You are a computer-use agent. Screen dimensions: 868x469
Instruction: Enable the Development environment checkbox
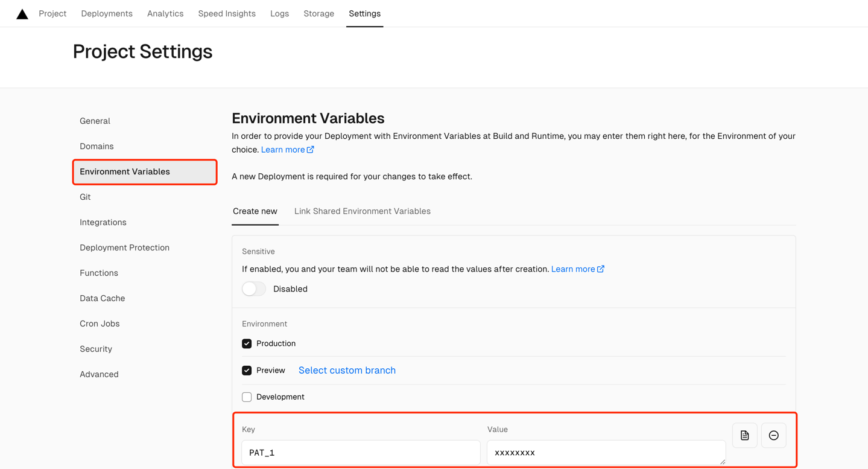(x=247, y=397)
